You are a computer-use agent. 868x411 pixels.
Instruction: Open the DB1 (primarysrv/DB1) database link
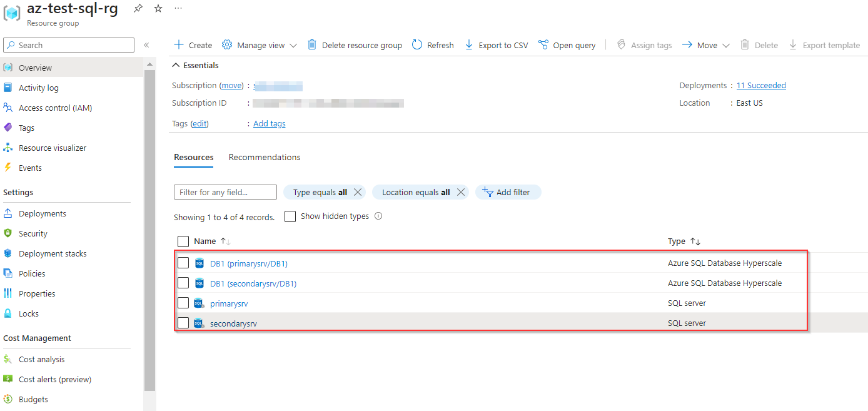(249, 263)
